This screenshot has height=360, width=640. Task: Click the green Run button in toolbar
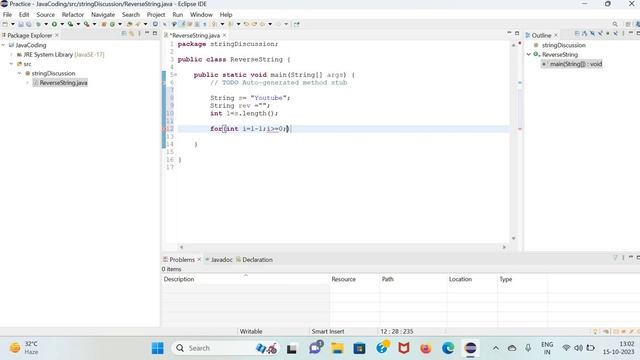(54, 24)
